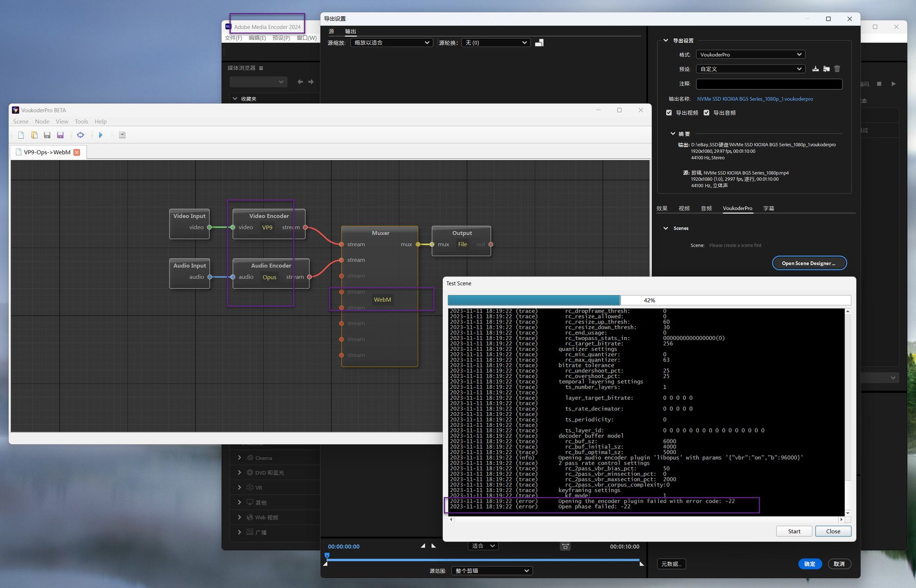
Task: Run scene test with blue play icon
Action: (x=100, y=135)
